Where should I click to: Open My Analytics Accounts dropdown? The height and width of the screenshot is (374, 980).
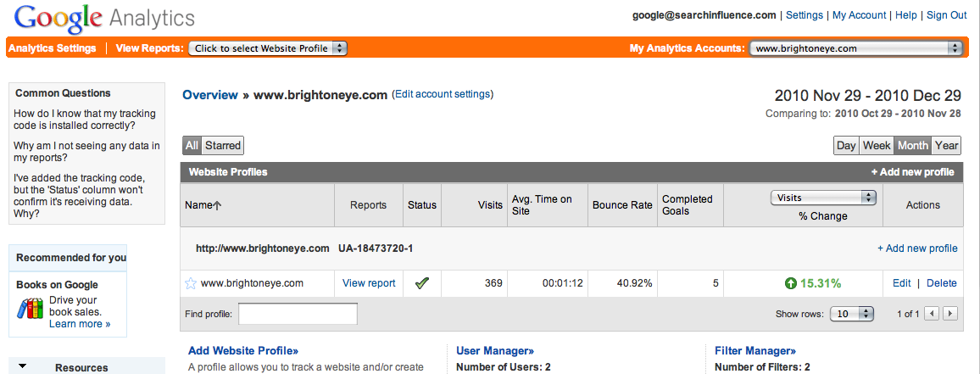(x=856, y=48)
